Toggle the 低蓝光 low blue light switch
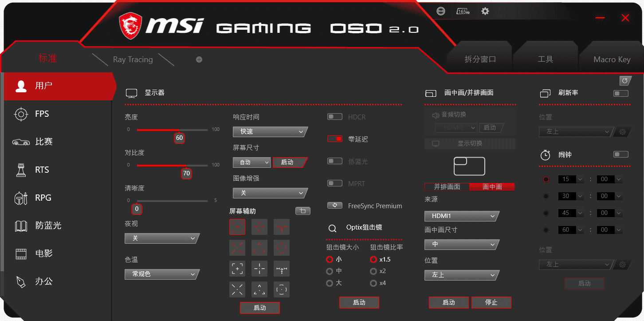Viewport: 644px width, 321px height. [x=335, y=161]
